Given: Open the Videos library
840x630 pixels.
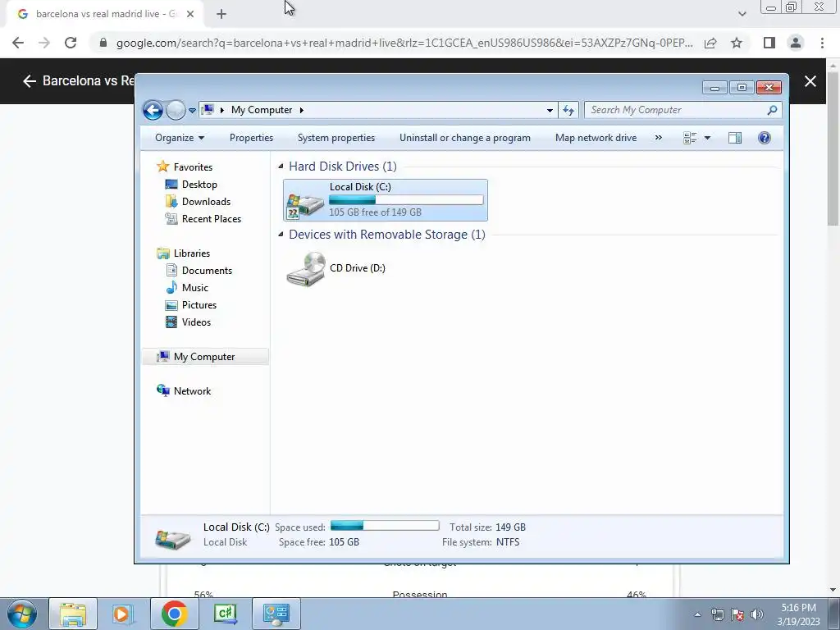Looking at the screenshot, I should [196, 322].
